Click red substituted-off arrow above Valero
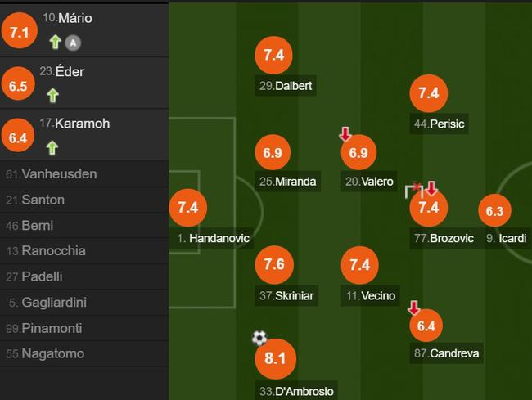This screenshot has width=532, height=400. click(x=345, y=133)
